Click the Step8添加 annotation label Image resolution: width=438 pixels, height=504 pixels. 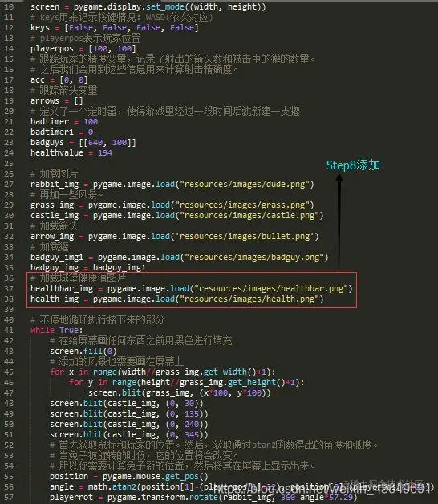click(353, 165)
